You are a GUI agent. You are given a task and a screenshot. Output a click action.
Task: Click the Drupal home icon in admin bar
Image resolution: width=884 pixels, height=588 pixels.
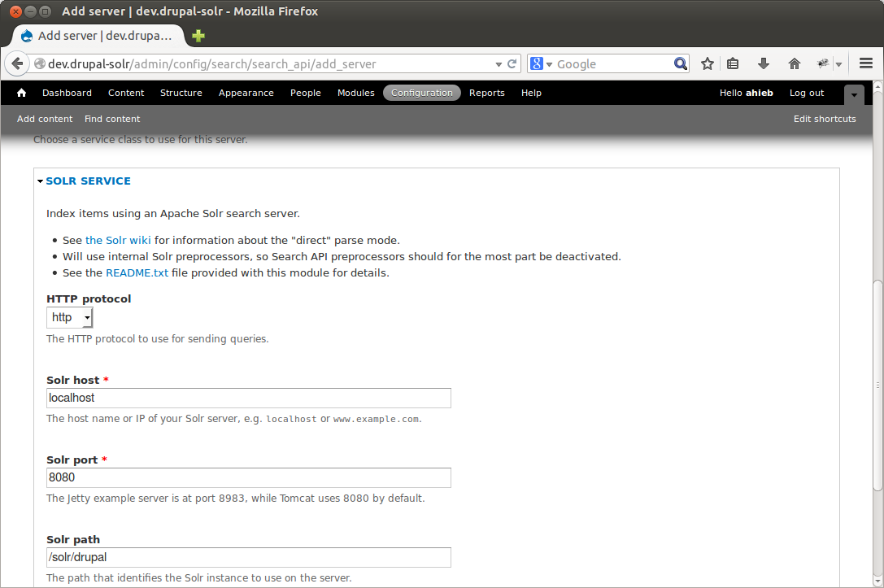pos(21,93)
